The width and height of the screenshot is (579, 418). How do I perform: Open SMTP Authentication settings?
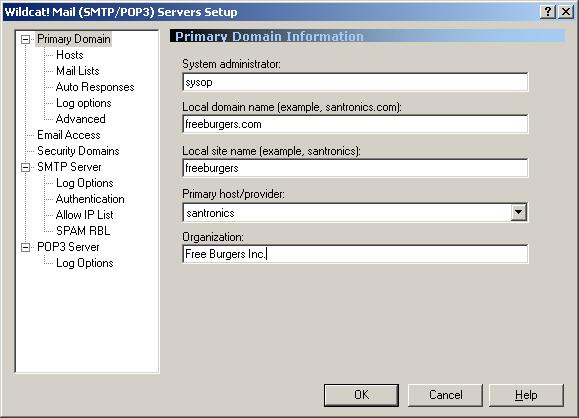point(90,199)
